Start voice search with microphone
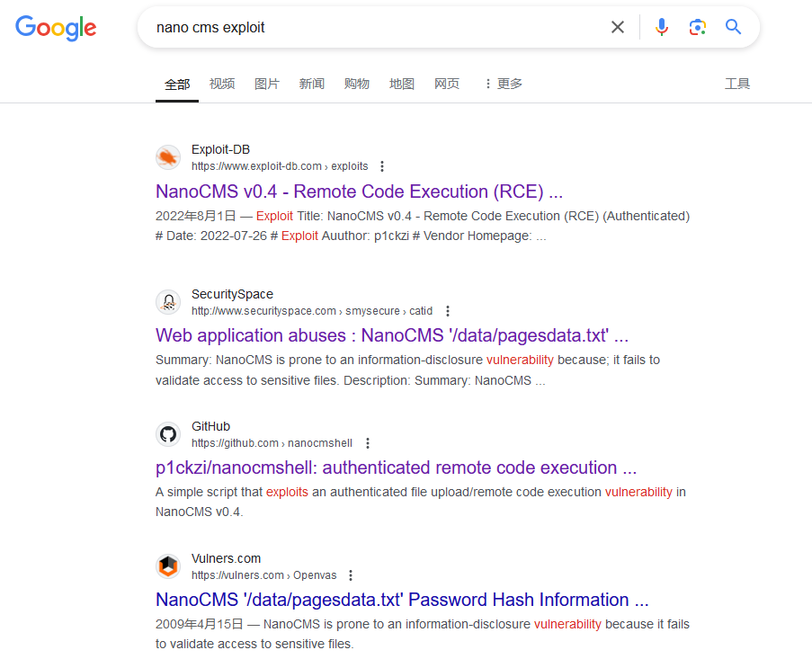The height and width of the screenshot is (659, 812). tap(662, 27)
